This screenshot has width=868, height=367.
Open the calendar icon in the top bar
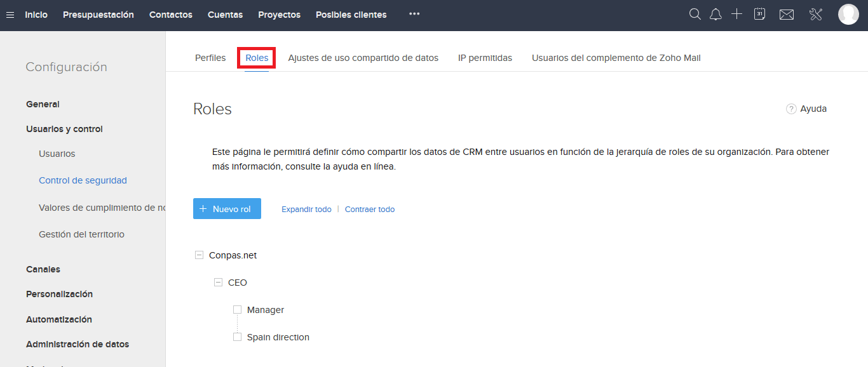759,13
